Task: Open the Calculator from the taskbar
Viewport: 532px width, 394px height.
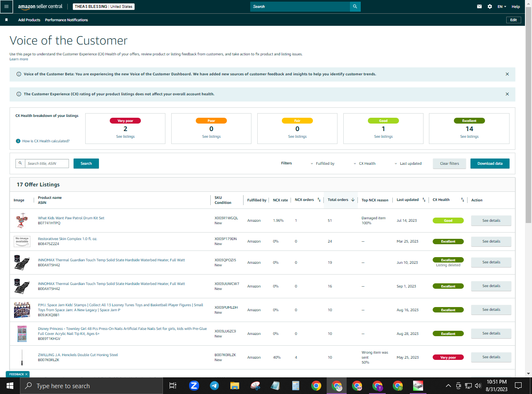Action: [296, 386]
